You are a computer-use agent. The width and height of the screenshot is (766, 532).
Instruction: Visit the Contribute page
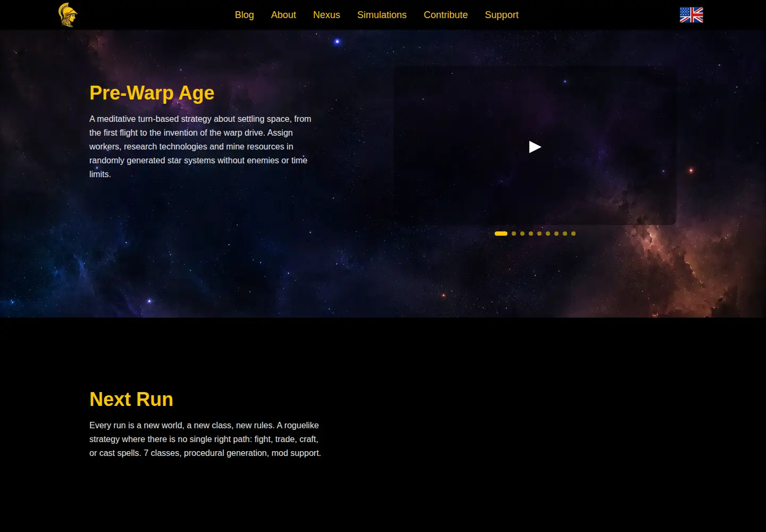point(446,15)
